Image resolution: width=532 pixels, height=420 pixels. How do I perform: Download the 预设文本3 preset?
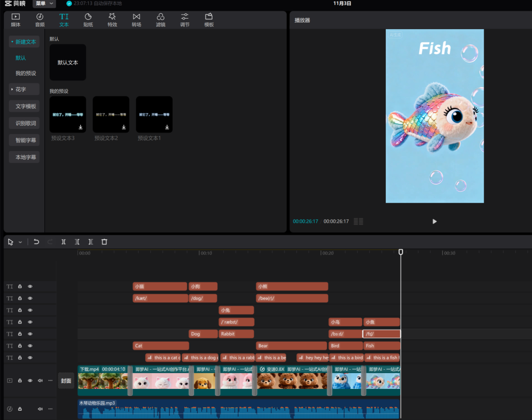(80, 127)
